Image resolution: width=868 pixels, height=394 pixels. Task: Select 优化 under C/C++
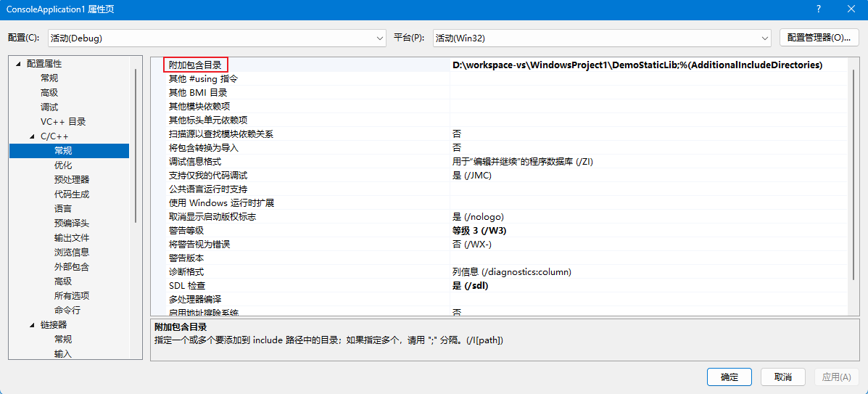pos(63,165)
